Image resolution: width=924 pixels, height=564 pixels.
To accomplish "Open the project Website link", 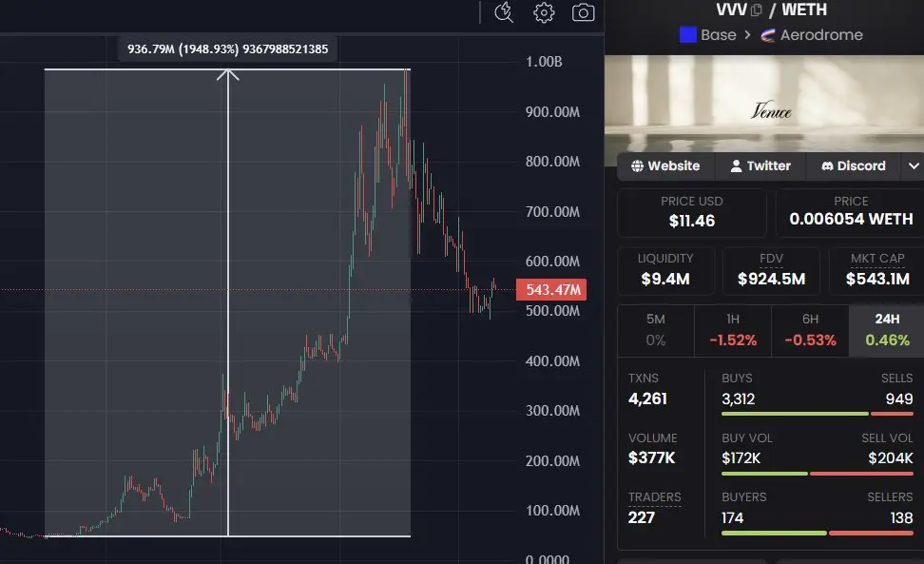I will [665, 166].
